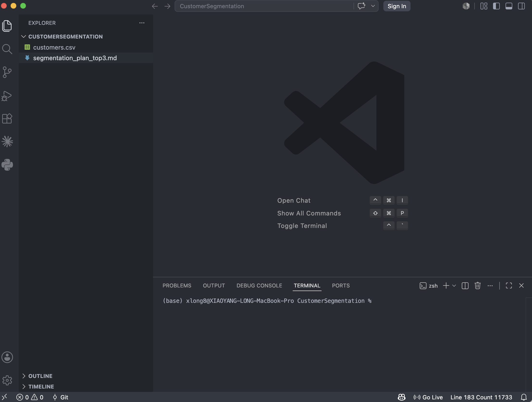Open the Accounts menu icon
The image size is (532, 402).
click(7, 357)
